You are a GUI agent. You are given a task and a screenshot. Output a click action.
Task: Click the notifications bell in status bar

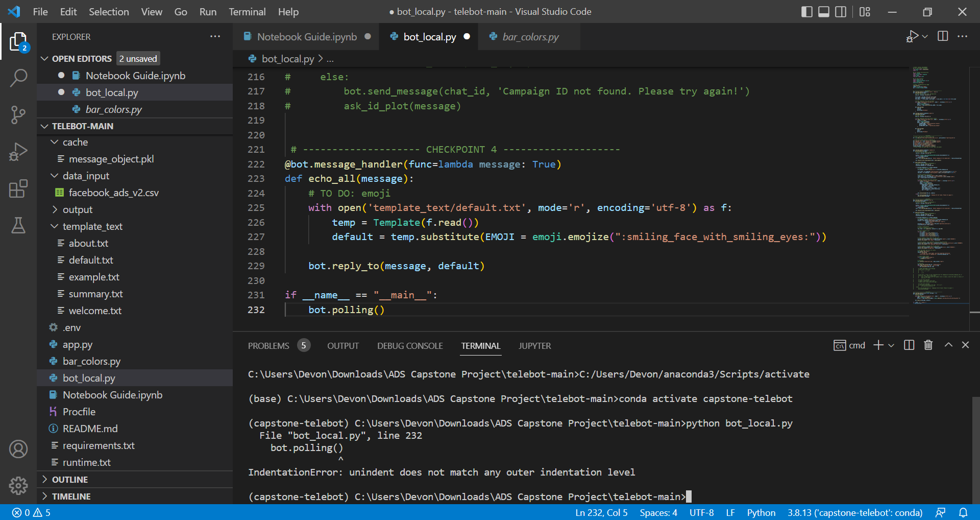(963, 512)
